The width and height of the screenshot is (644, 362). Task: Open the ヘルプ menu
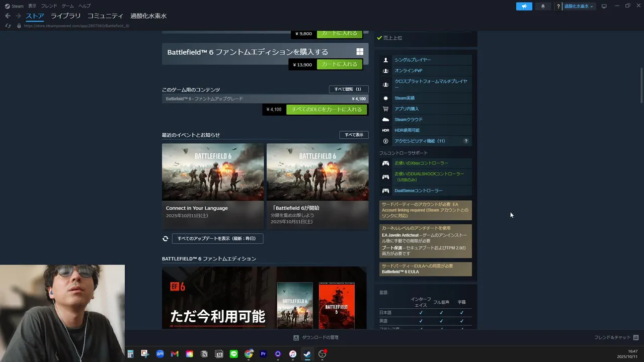point(85,6)
